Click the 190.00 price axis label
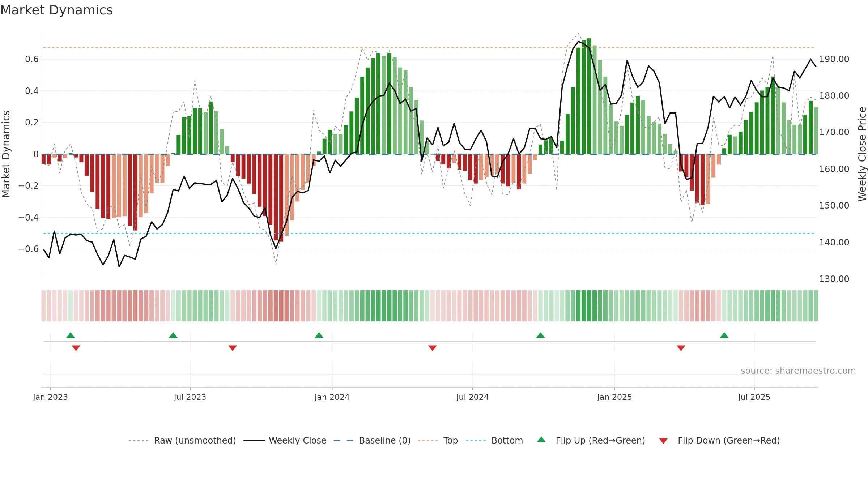This screenshot has width=868, height=488. tap(834, 59)
